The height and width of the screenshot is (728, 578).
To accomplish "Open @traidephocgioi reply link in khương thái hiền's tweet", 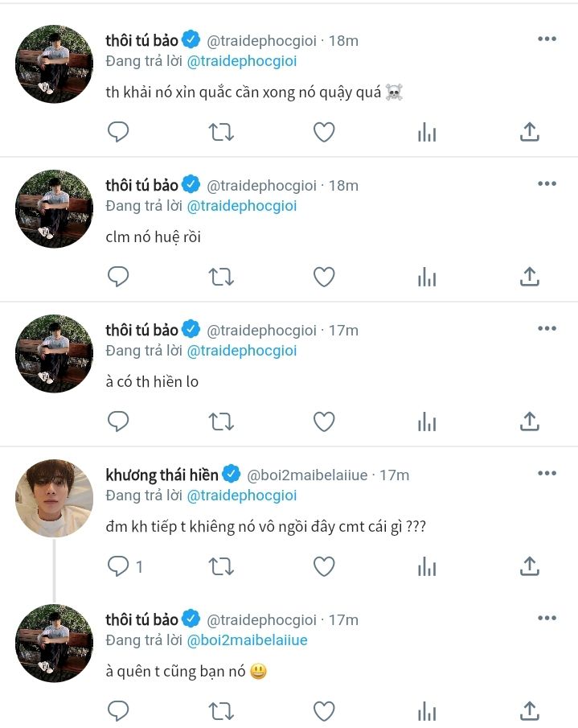I will pos(242,496).
